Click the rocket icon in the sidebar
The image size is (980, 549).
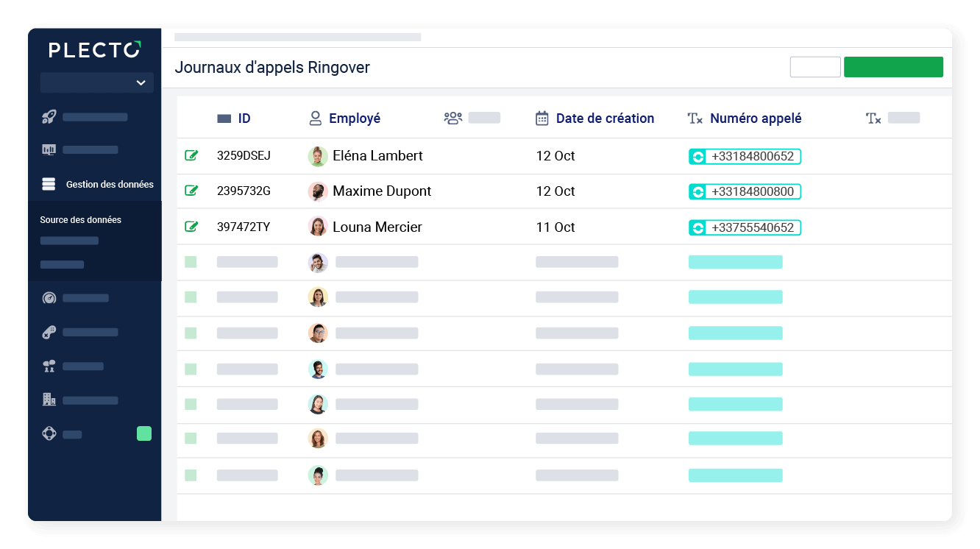[49, 116]
